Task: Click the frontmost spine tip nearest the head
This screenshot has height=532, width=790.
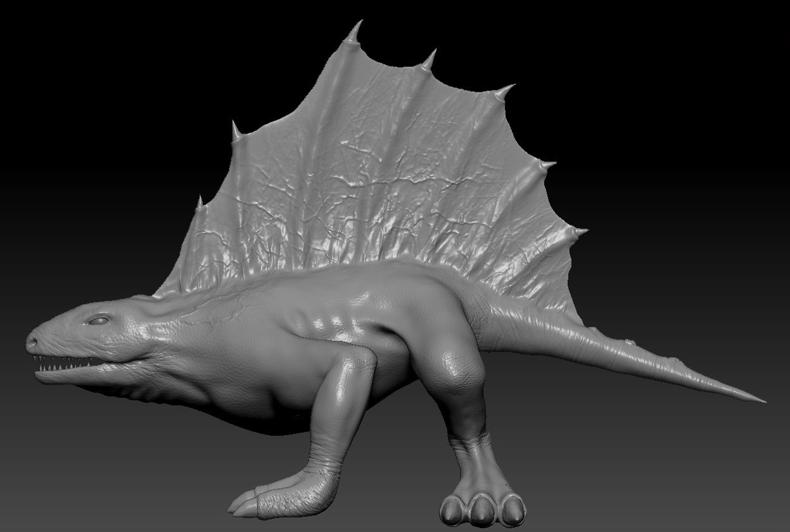Action: coord(200,203)
